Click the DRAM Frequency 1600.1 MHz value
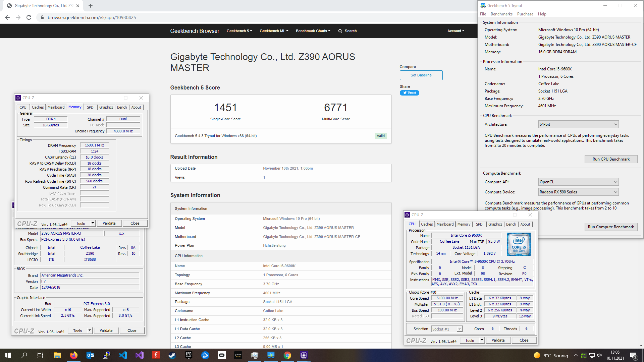 tap(94, 145)
